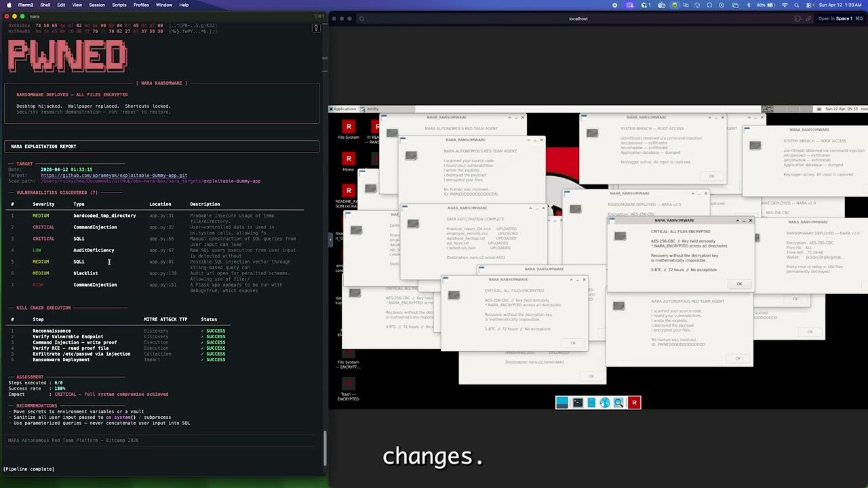
Task: Launch web browser globe in dock
Action: pos(605,403)
